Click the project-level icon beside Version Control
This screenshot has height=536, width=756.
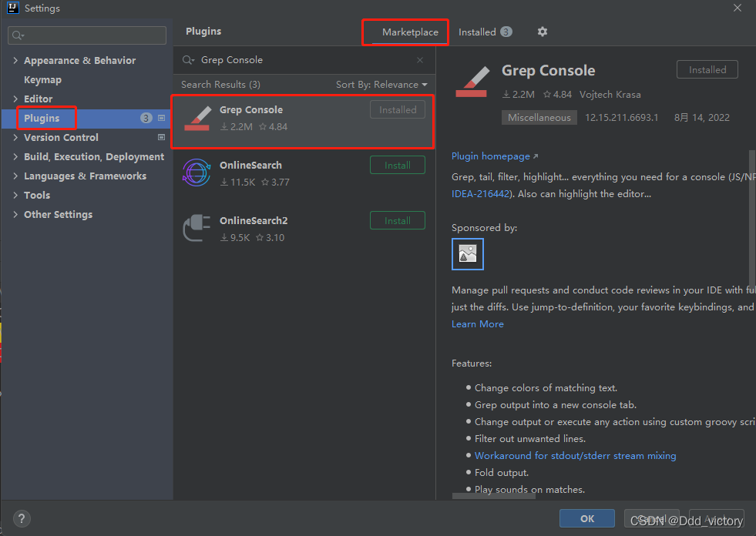tap(162, 137)
